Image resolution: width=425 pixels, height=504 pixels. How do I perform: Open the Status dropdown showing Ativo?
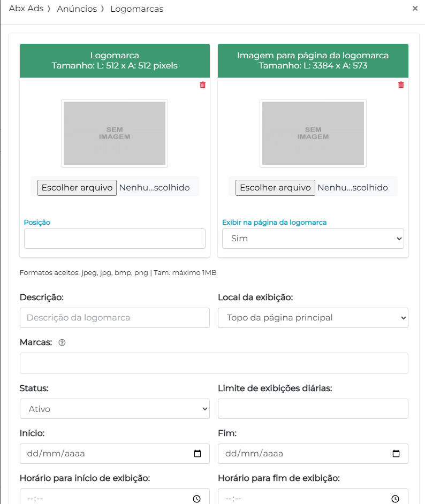click(x=115, y=409)
